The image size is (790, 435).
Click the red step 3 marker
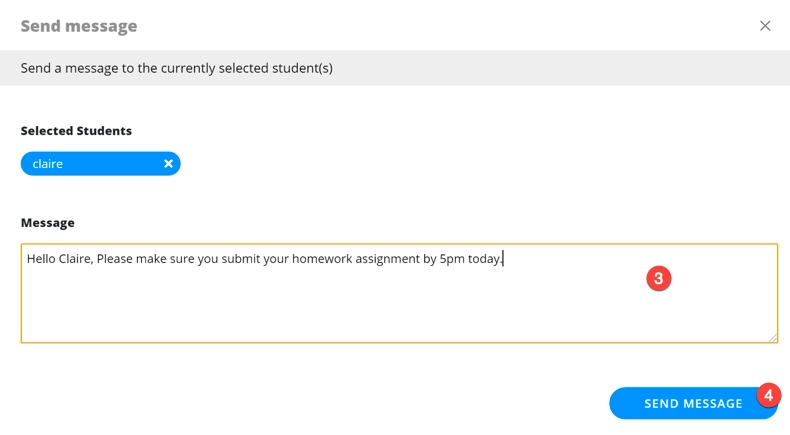[658, 278]
